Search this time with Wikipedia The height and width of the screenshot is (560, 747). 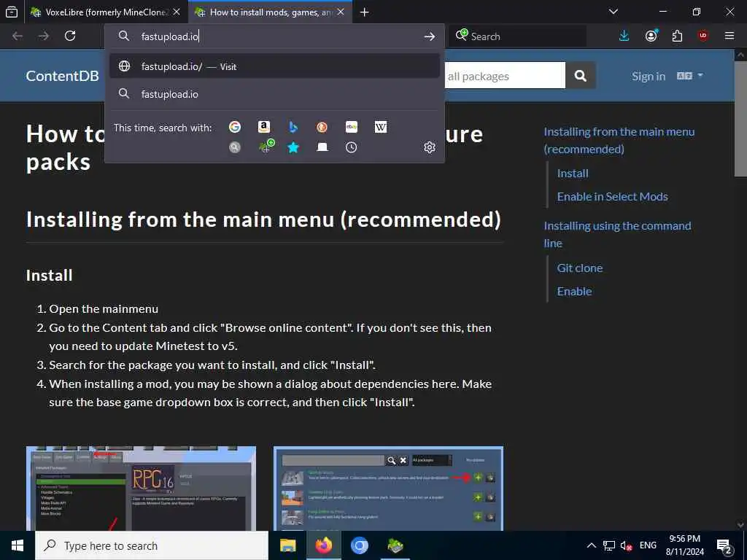click(x=381, y=127)
